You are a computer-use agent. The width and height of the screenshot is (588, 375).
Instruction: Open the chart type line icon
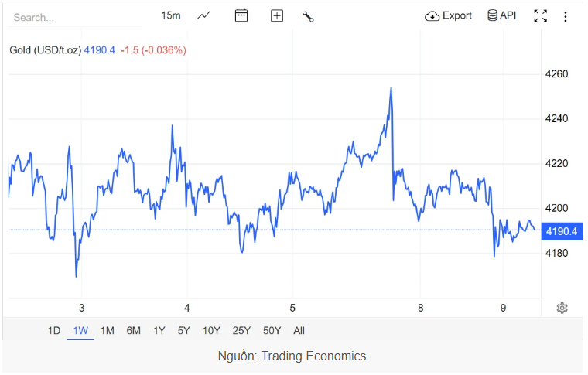click(203, 15)
